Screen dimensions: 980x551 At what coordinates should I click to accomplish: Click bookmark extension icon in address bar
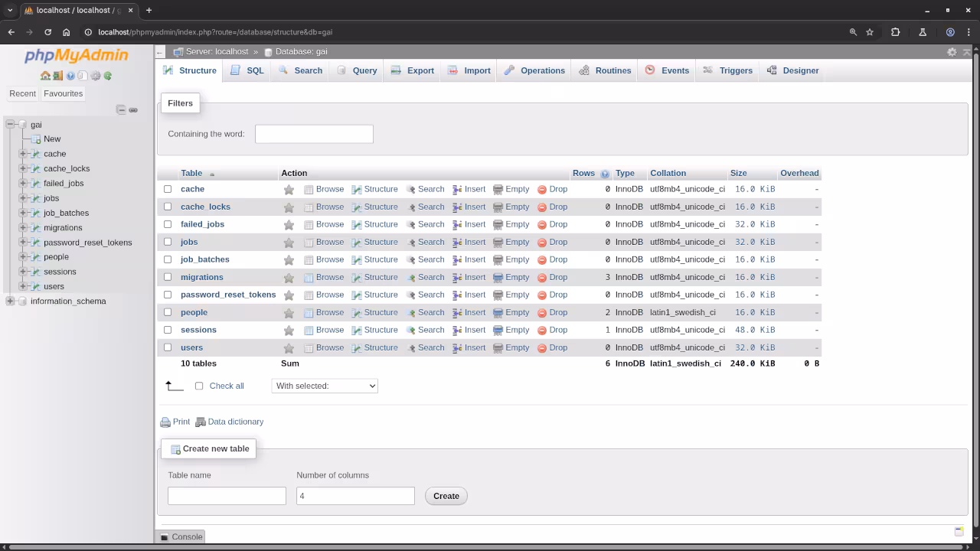coord(870,32)
